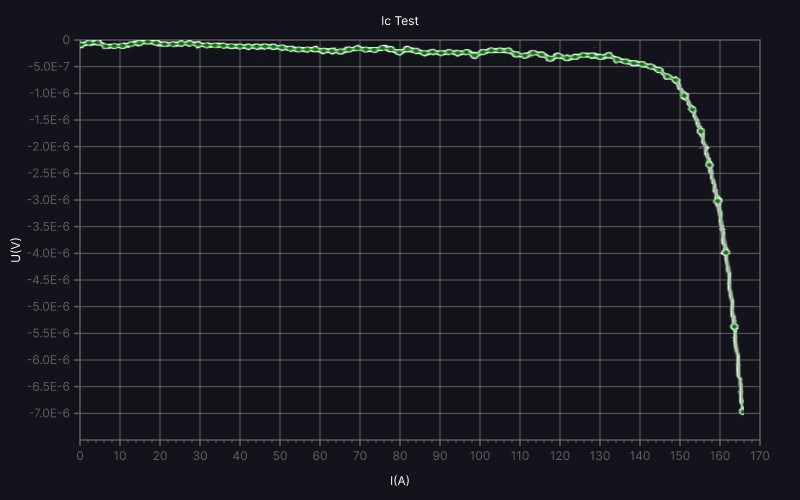This screenshot has height=500, width=800.
Task: Click the x-axis tick label 100
Action: point(480,456)
